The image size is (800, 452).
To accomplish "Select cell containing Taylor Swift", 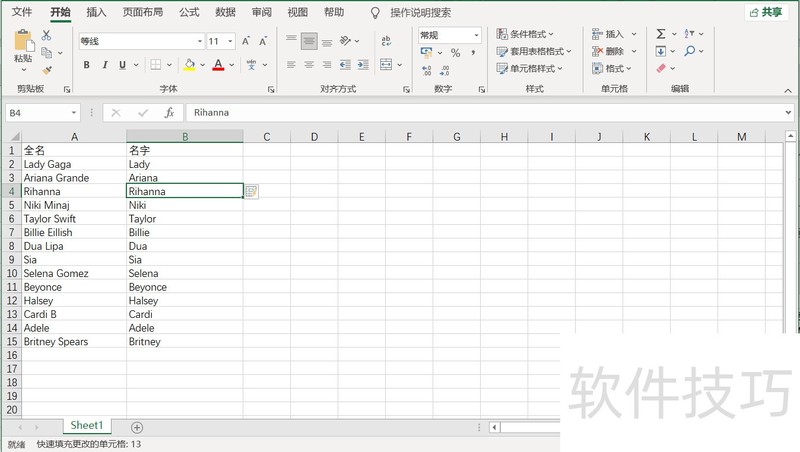I will [x=74, y=219].
